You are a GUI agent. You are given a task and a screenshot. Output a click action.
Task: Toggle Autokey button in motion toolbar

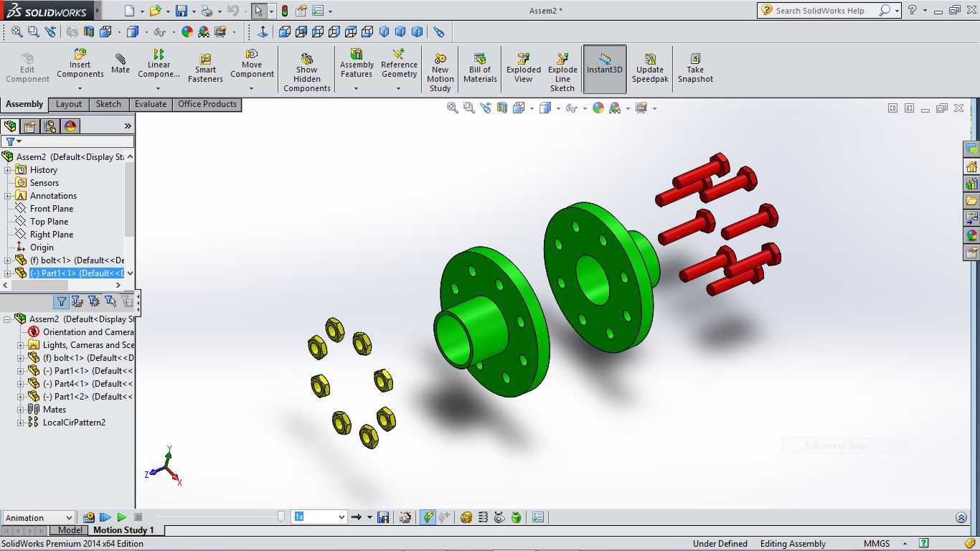click(x=428, y=517)
